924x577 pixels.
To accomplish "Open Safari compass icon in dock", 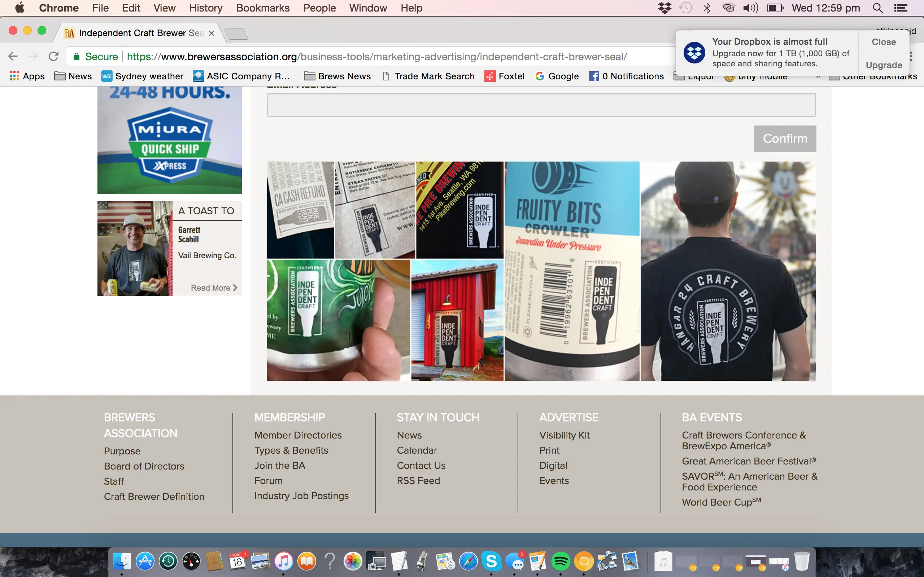I will [468, 561].
